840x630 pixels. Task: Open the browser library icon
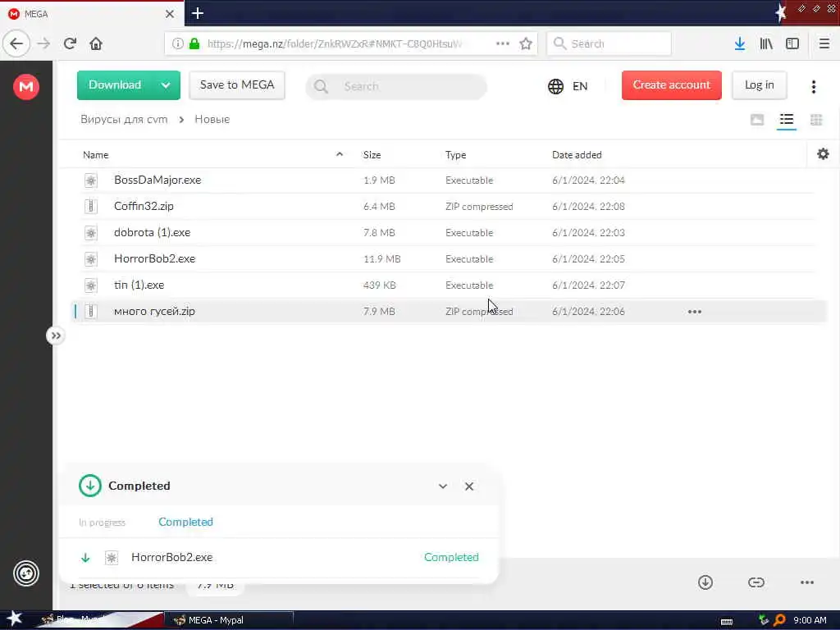[766, 43]
